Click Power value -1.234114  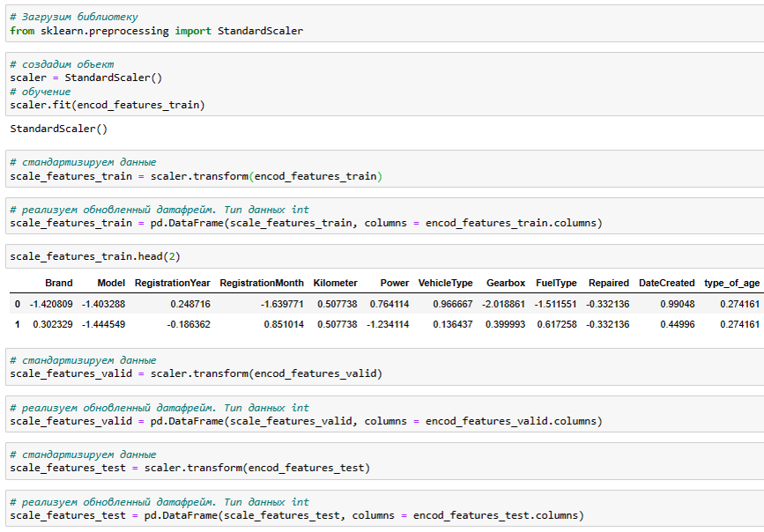pyautogui.click(x=388, y=324)
